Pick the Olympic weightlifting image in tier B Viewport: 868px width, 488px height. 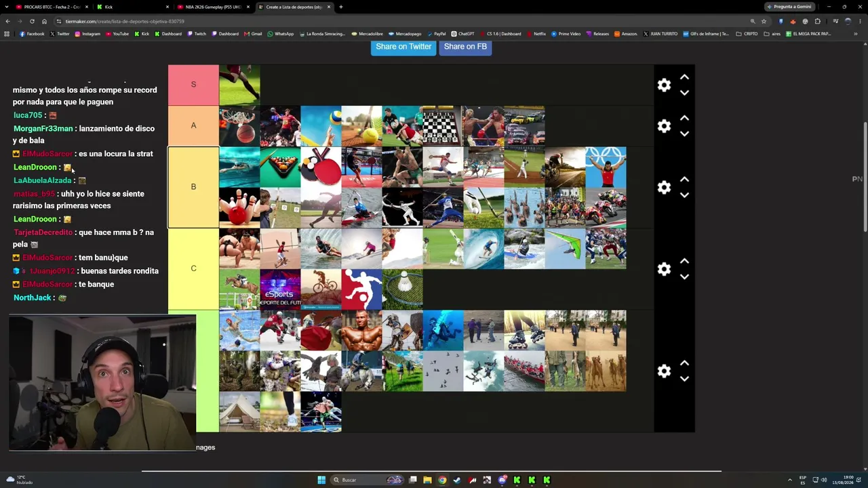(x=606, y=167)
